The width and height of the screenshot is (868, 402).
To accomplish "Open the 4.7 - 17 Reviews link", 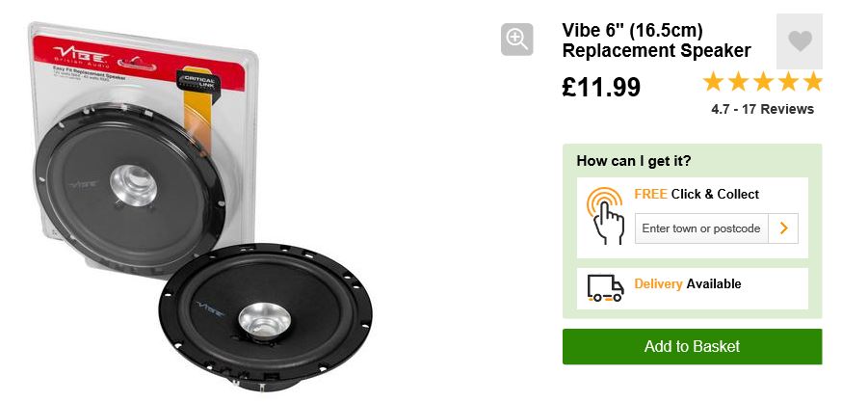I will (762, 109).
